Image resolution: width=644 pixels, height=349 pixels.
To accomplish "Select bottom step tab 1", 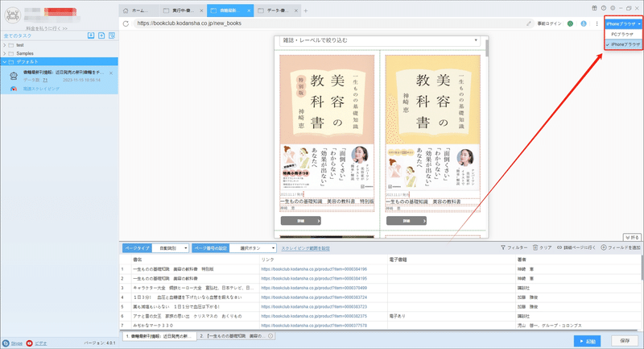I will [159, 336].
